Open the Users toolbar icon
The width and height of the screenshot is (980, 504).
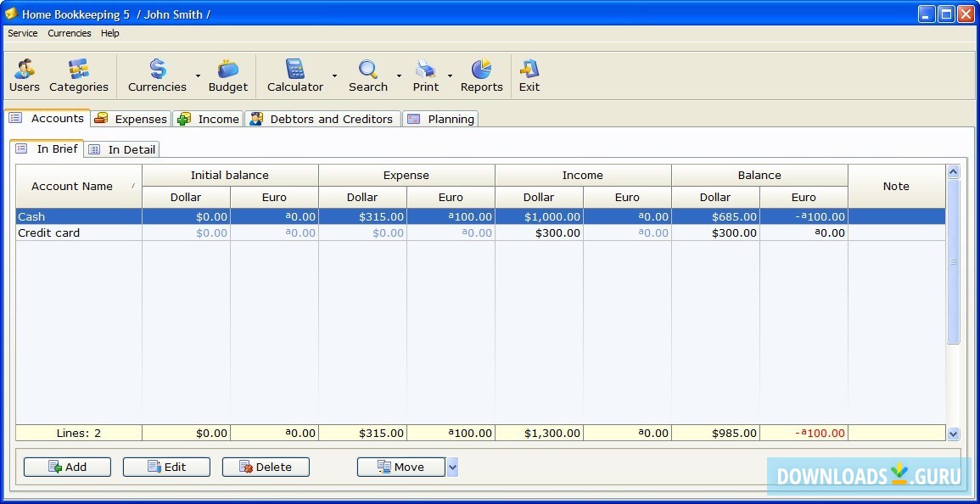click(24, 75)
